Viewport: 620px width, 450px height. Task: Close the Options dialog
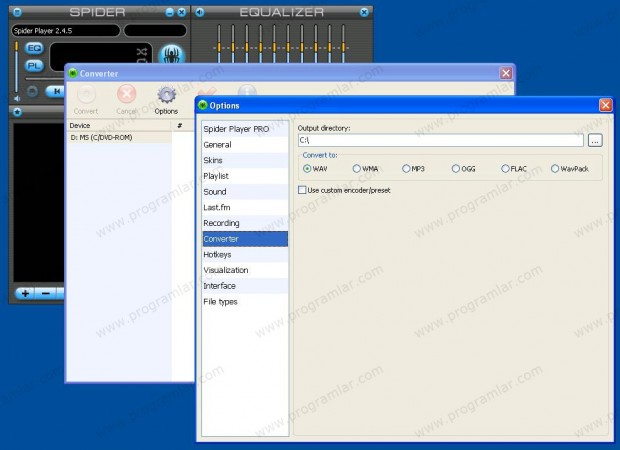point(605,105)
